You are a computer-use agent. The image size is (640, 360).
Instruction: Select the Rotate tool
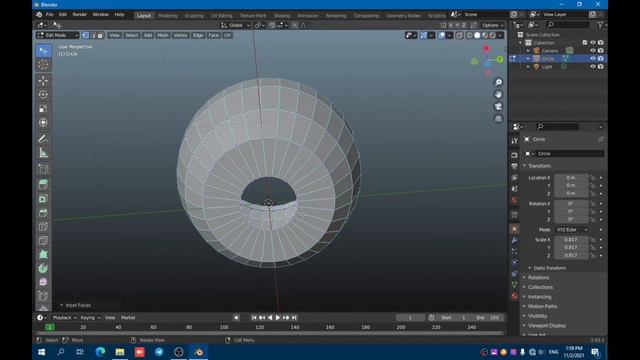[43, 94]
